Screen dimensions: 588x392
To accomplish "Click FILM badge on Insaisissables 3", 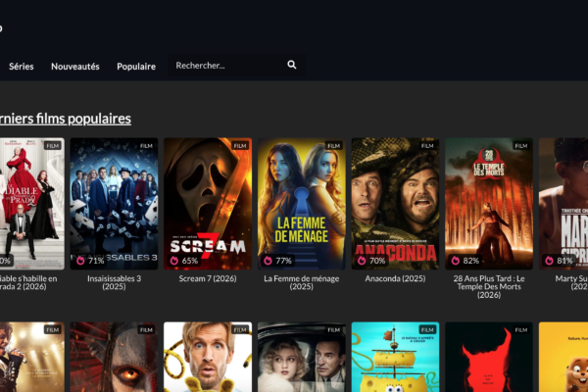I will click(146, 146).
